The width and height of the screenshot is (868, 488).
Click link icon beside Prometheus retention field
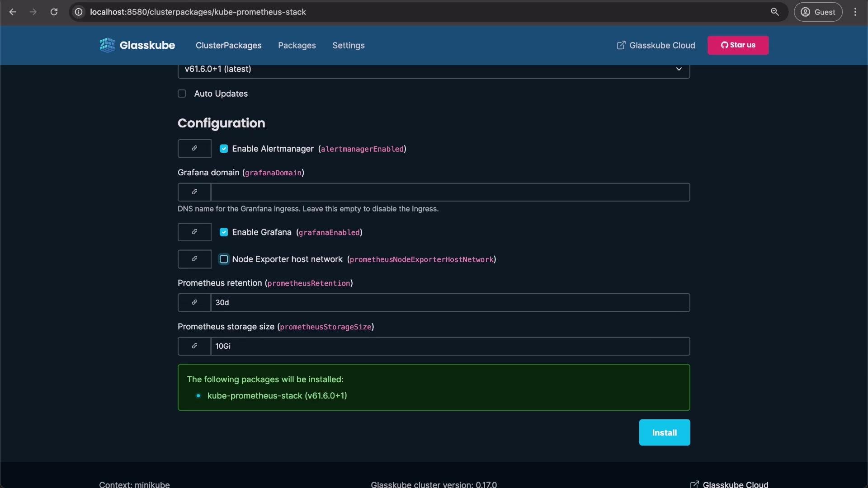pos(194,302)
